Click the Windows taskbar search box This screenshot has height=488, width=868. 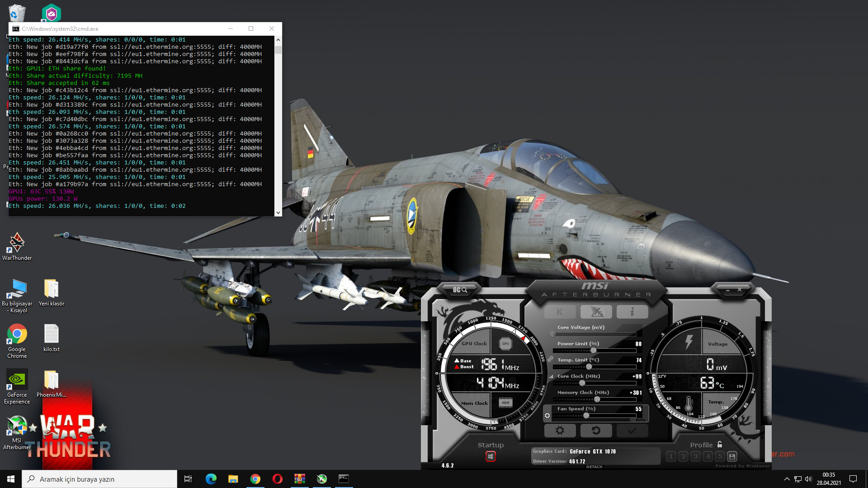point(99,479)
